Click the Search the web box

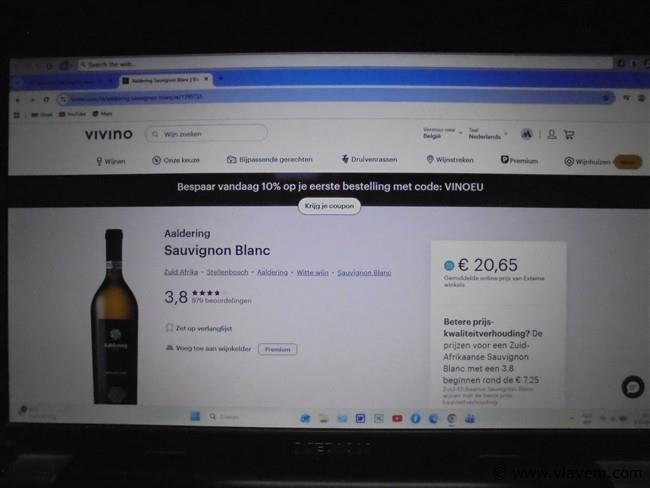(x=346, y=64)
